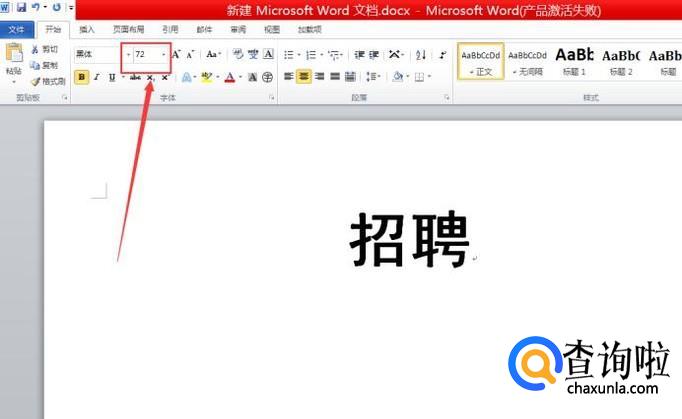Apply strikethrough with the abc icon

(134, 77)
